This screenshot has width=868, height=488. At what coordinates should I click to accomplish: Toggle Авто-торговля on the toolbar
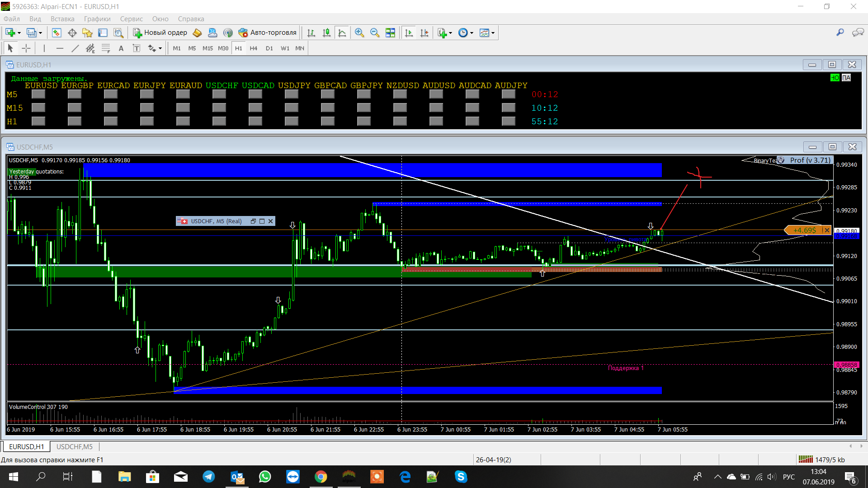(267, 33)
